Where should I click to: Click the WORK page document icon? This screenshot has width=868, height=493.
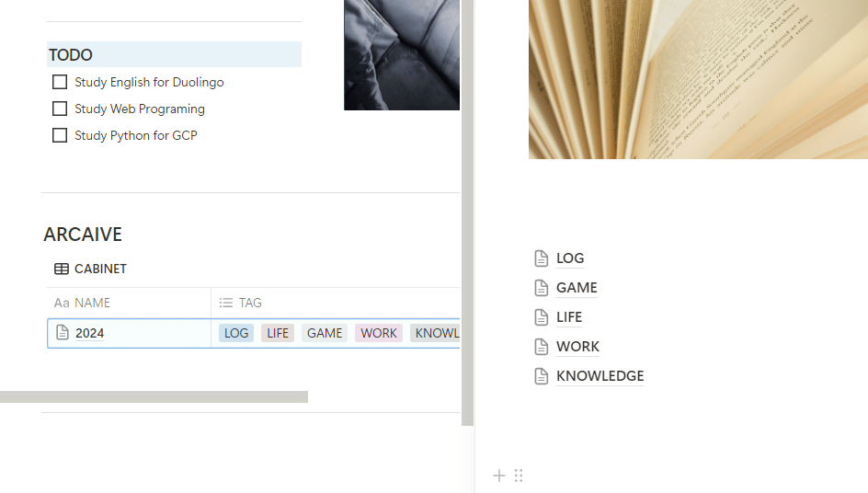point(542,346)
